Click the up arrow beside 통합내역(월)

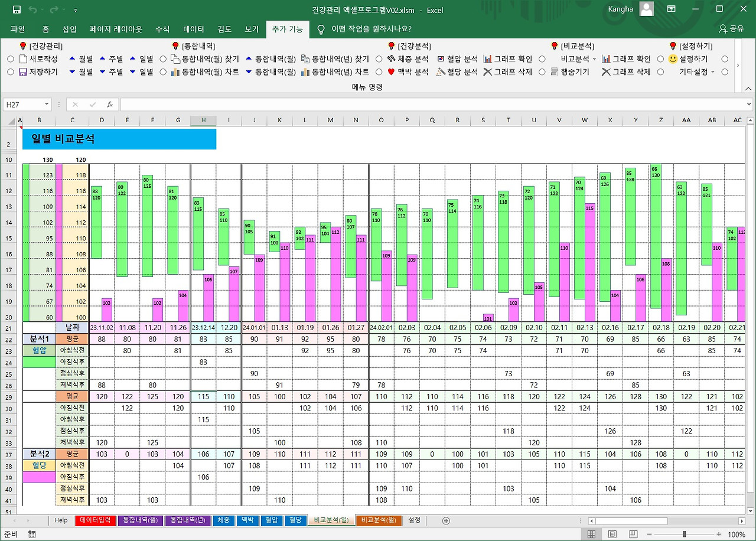coord(249,59)
